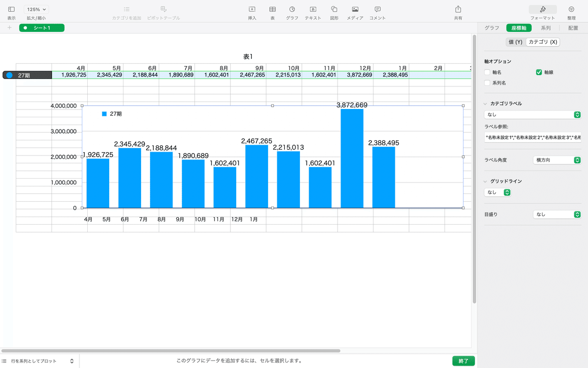This screenshot has height=368, width=588.
Task: Add a comment with コメント icon
Action: pyautogui.click(x=377, y=9)
